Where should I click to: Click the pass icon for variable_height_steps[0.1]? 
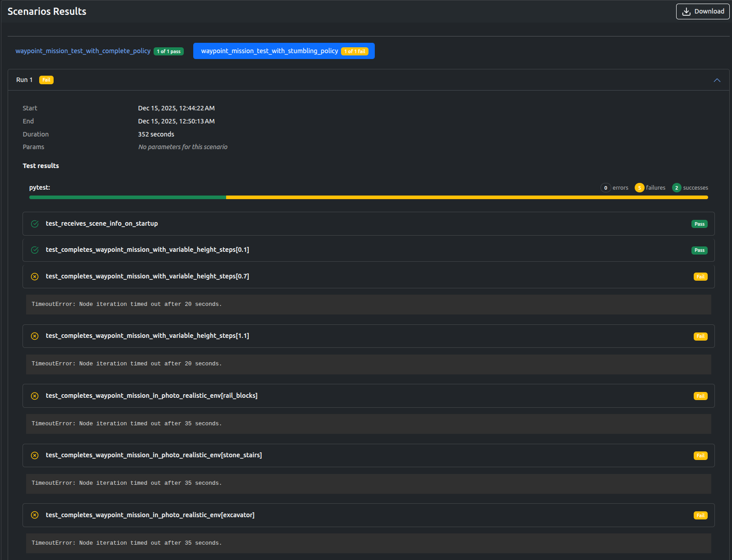(x=35, y=250)
